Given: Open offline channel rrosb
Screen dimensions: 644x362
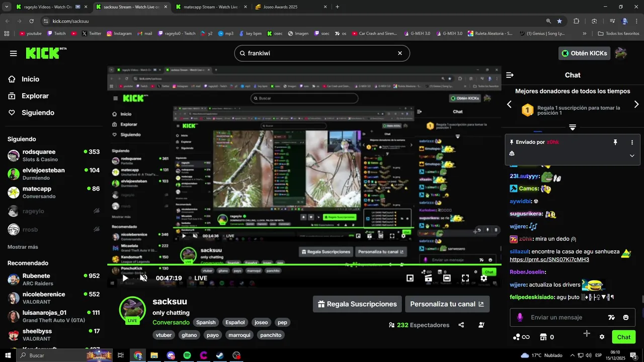Looking at the screenshot, I should point(53,229).
